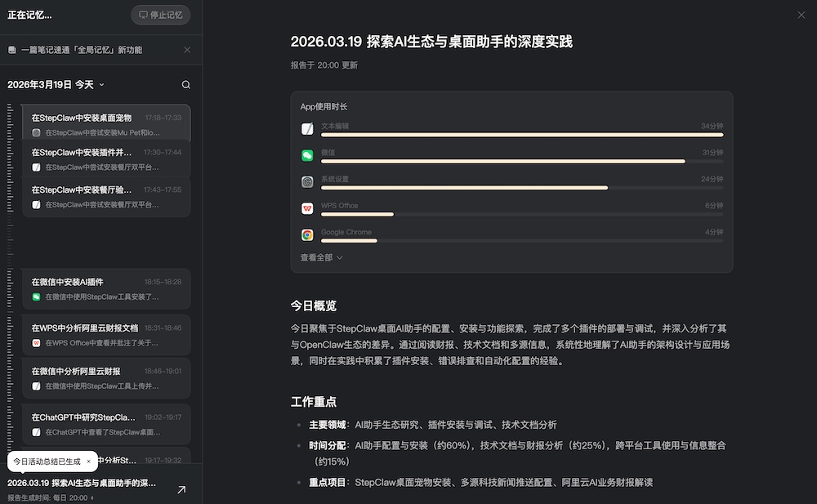Click the search icon in the memory sidebar
The width and height of the screenshot is (817, 504).
pyautogui.click(x=185, y=85)
